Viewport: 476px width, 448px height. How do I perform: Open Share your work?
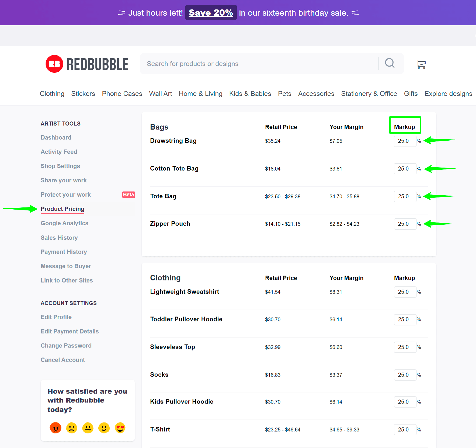click(64, 180)
